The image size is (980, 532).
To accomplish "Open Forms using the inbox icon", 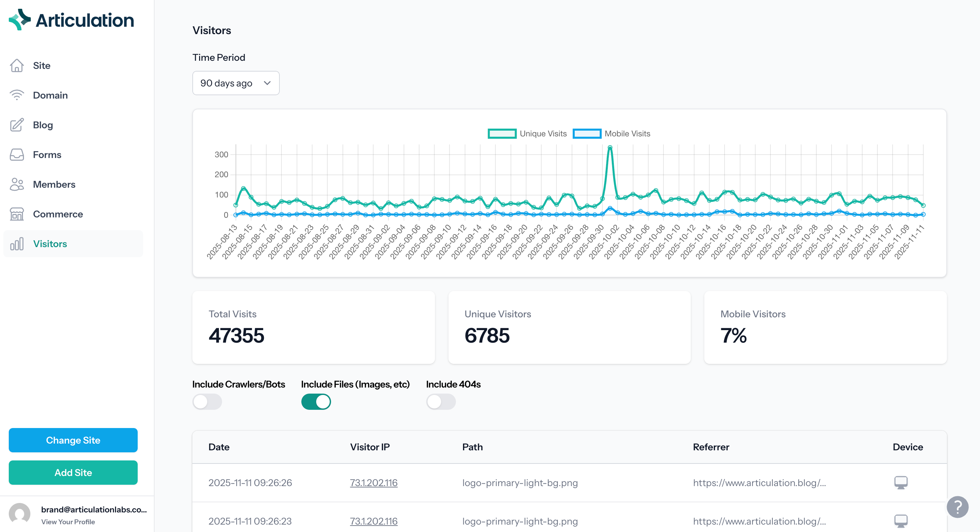I will click(x=17, y=155).
